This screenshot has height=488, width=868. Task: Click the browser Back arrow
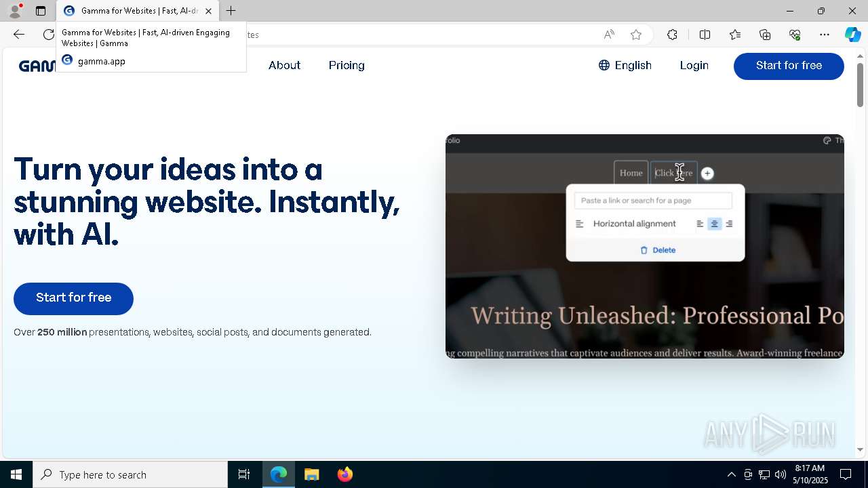(19, 35)
